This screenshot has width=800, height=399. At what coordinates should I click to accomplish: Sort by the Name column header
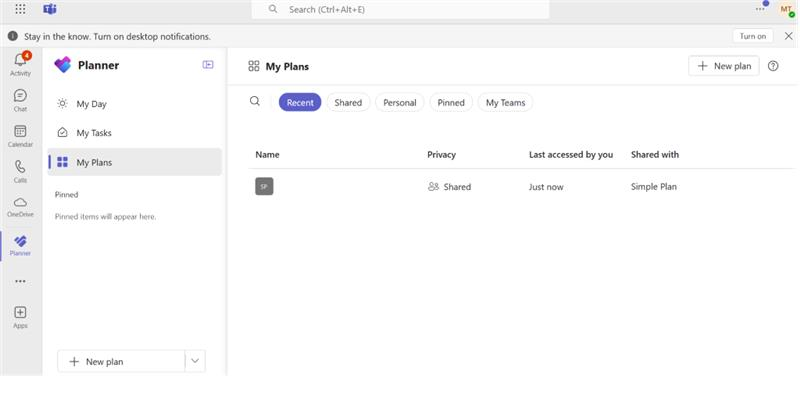click(267, 154)
